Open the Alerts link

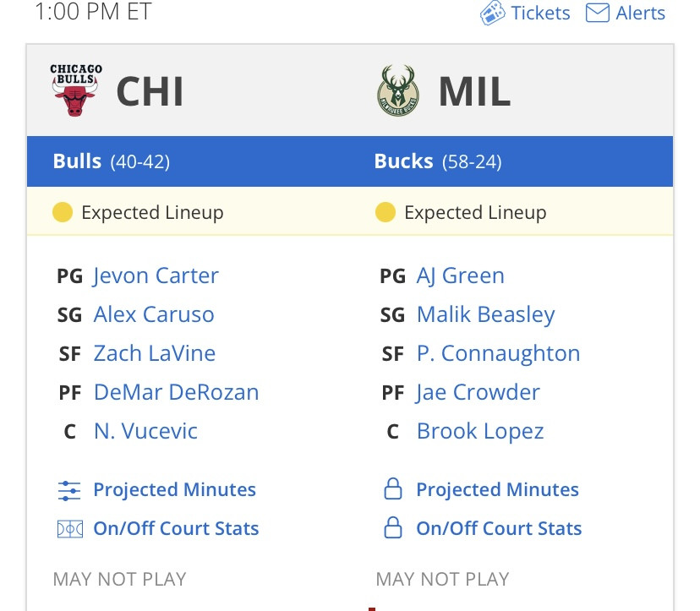click(640, 13)
